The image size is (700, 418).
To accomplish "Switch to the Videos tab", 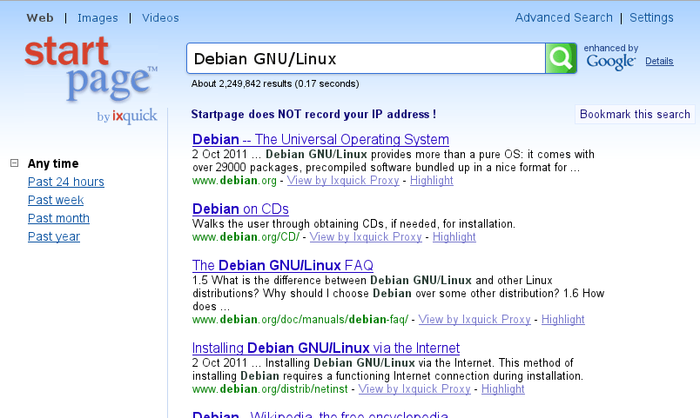I will (160, 18).
